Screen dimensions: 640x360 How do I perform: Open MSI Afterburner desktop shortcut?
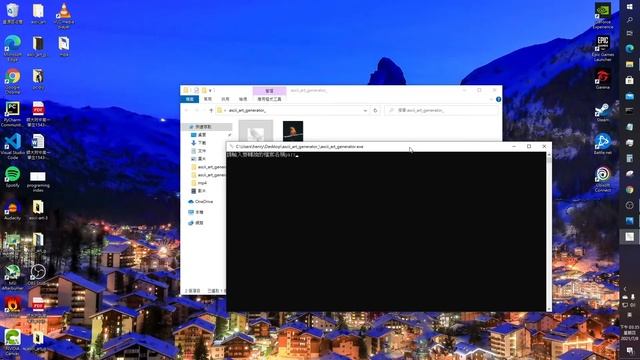(12, 277)
